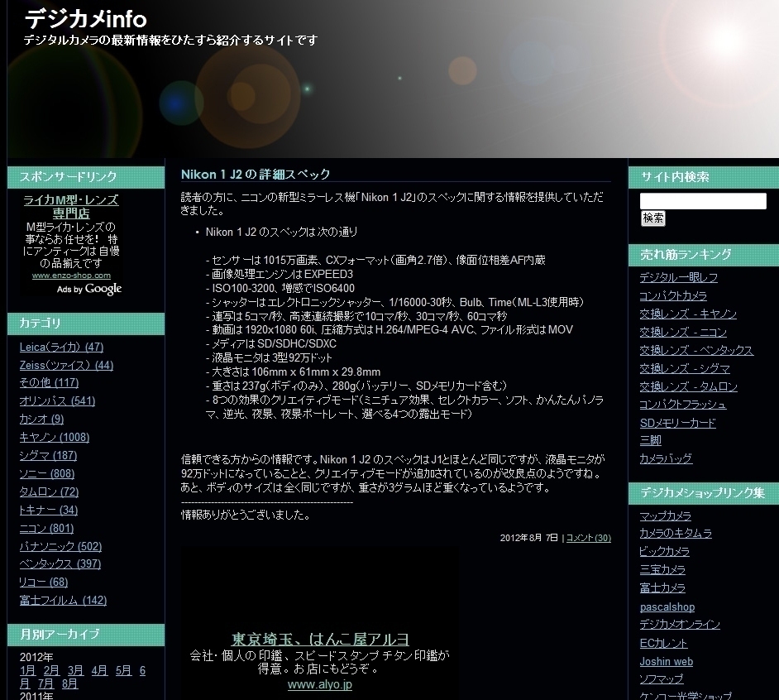Visit マップカメラ shop link
Viewport: 779px width, 700px height.
coord(665,516)
